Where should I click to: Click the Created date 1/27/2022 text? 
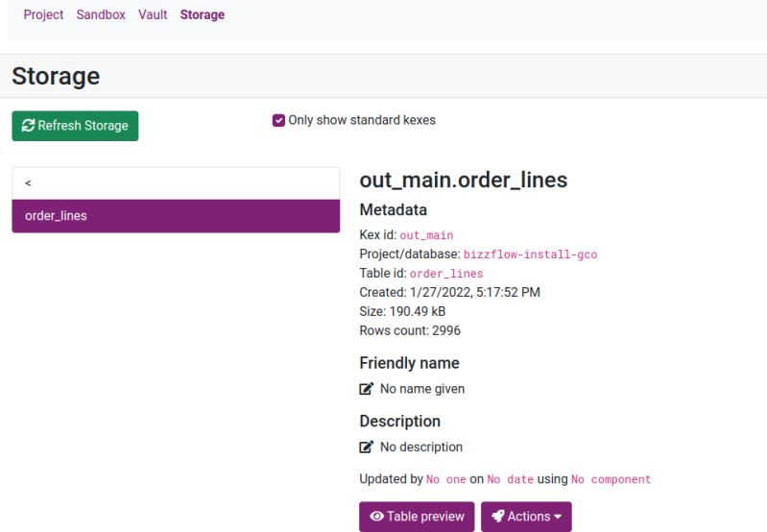449,293
